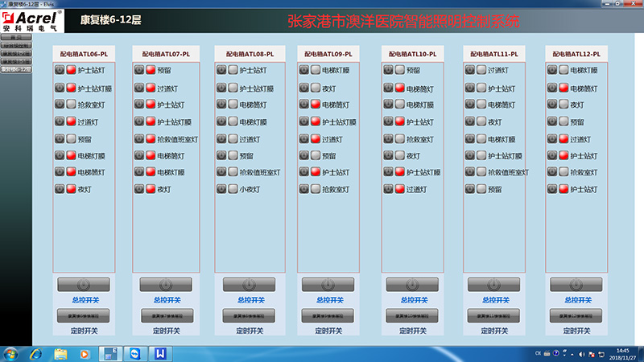Click the system tray clock
The height and width of the screenshot is (362, 644).
pos(622,353)
